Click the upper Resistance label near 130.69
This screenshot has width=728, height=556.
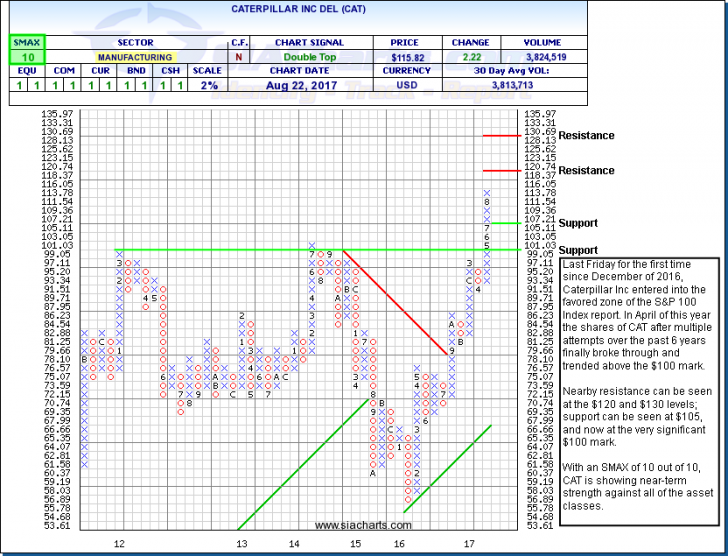(585, 135)
